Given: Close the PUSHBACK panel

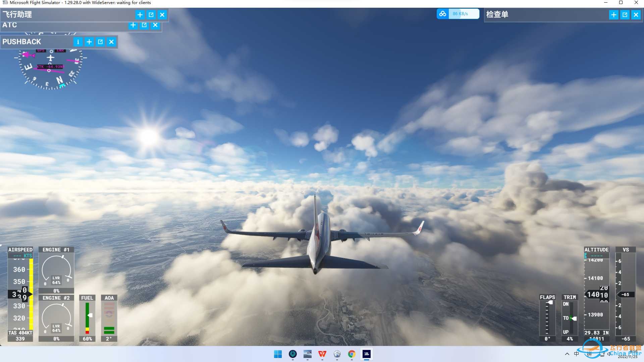Looking at the screenshot, I should coord(111,42).
